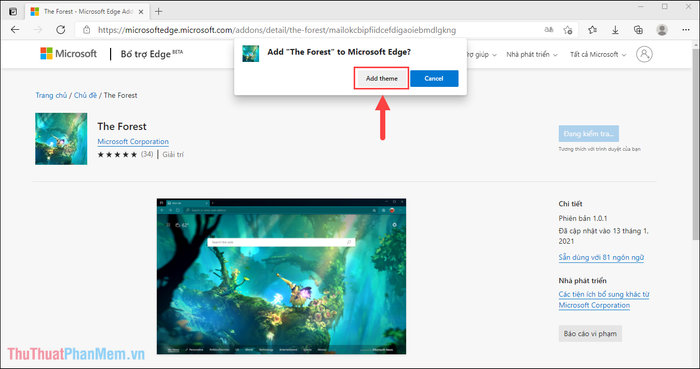Open a new tab with plus icon
The height and width of the screenshot is (369, 700).
click(158, 12)
